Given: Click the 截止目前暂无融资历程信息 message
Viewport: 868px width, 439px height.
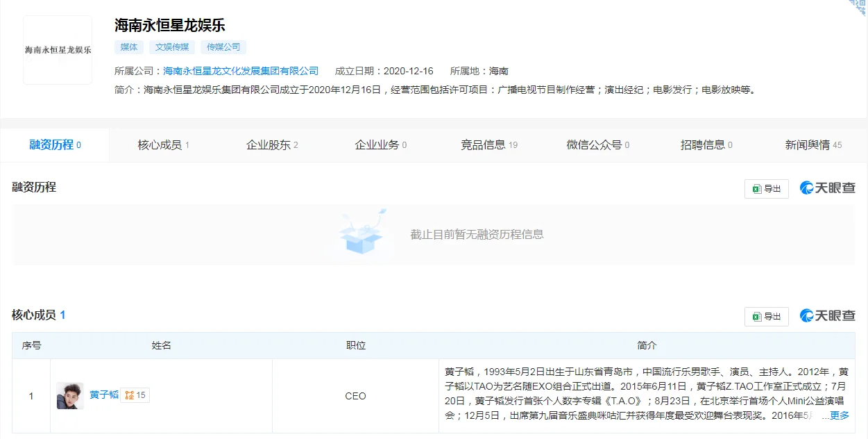Looking at the screenshot, I should pos(477,235).
